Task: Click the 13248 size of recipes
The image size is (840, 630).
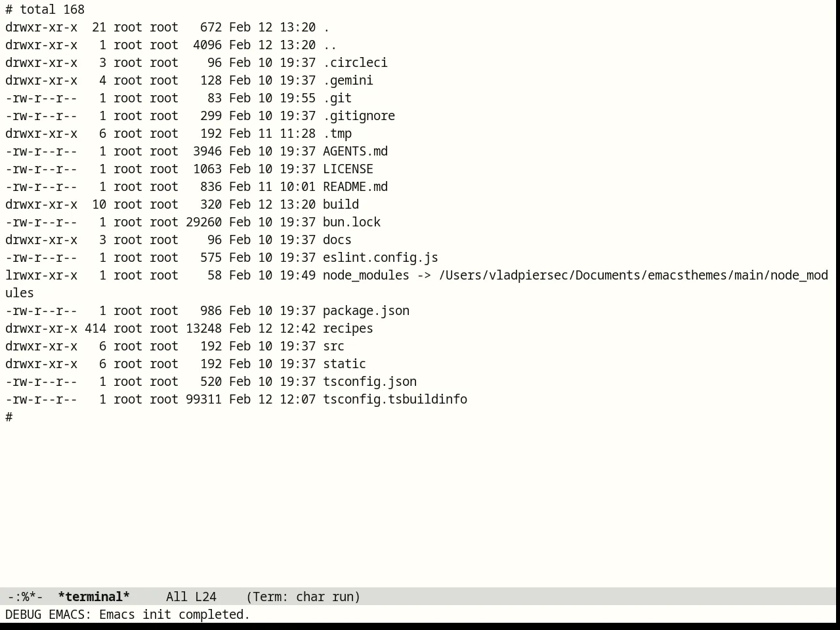Action: (x=203, y=328)
